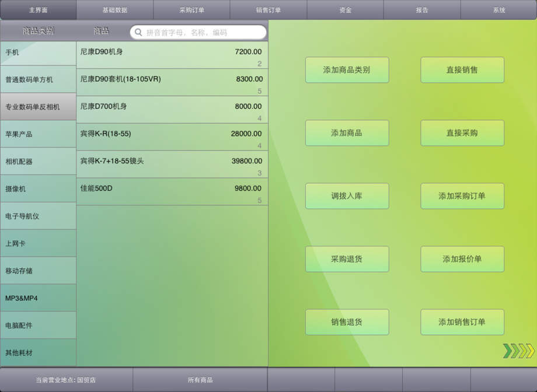This screenshot has width=537, height=392.
Task: Select product 尼康D90机身
Action: point(172,55)
